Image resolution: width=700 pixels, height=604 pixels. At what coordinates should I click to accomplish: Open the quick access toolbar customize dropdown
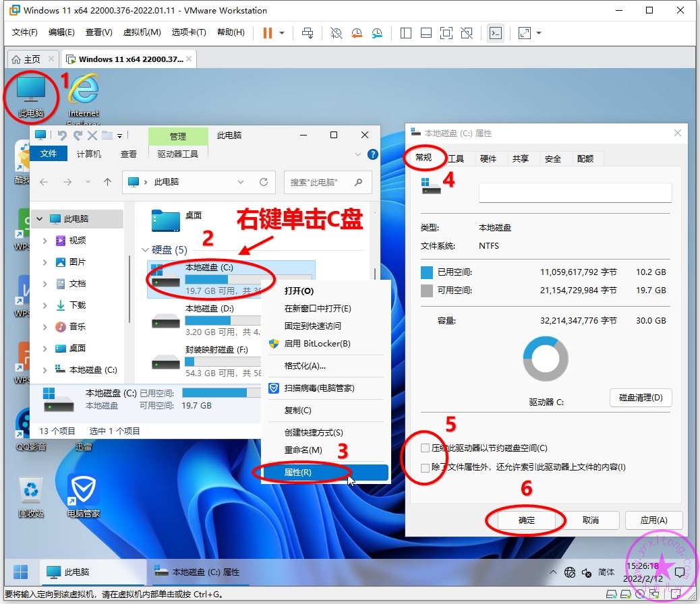pyautogui.click(x=119, y=135)
